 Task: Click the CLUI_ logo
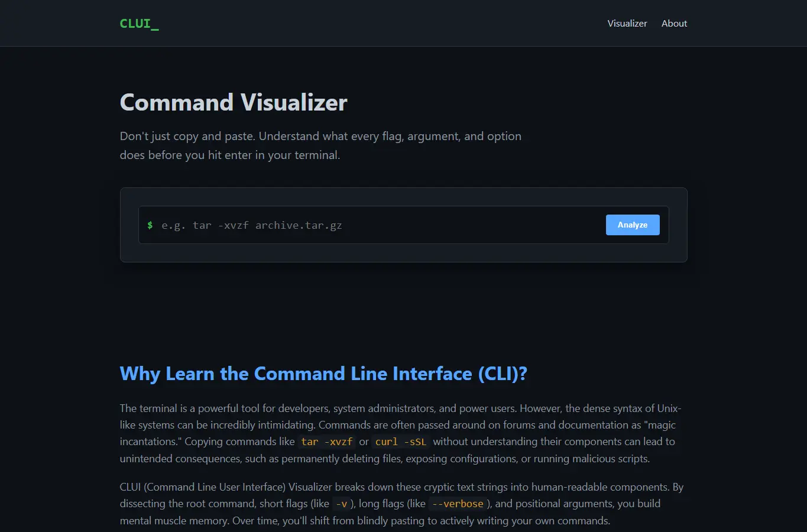(x=139, y=24)
